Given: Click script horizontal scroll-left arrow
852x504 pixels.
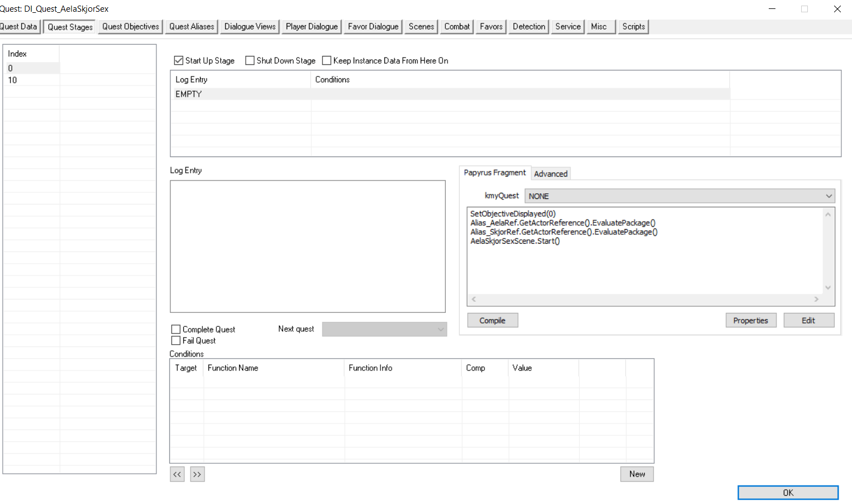Looking at the screenshot, I should (474, 299).
